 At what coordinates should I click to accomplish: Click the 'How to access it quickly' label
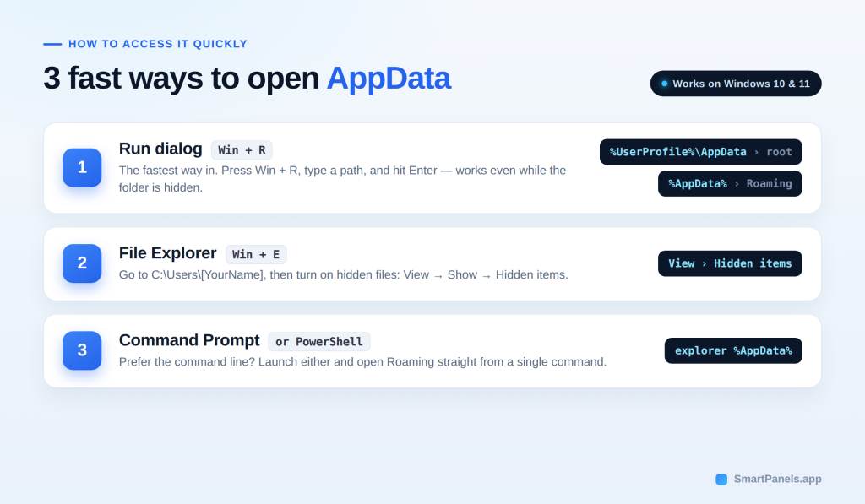[158, 44]
